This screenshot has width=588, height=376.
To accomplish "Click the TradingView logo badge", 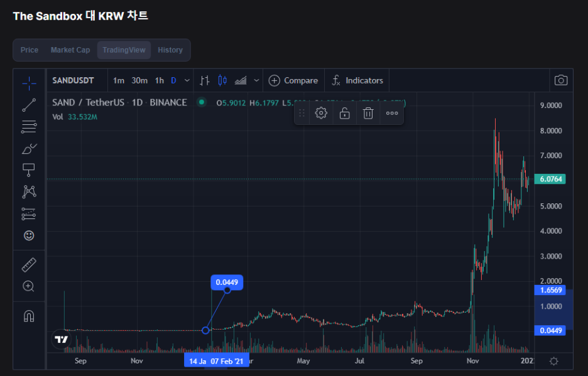I will 61,339.
